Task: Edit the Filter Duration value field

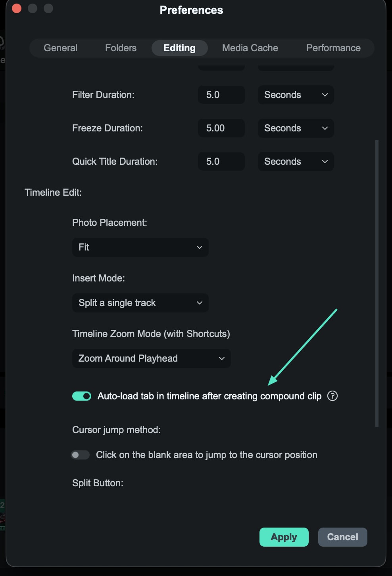Action: coord(221,95)
